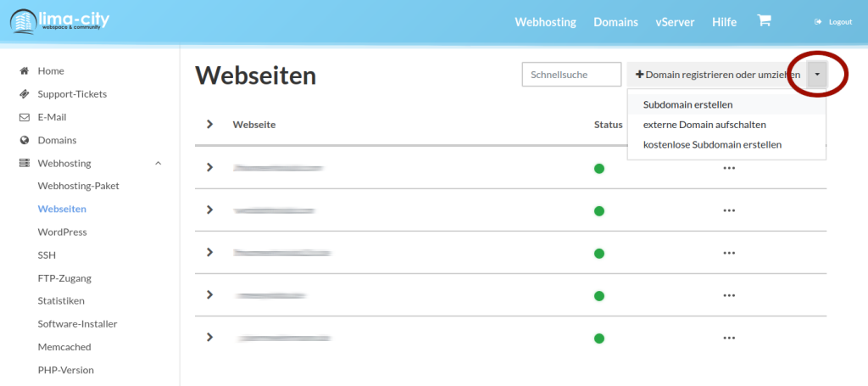Click the shopping cart icon
This screenshot has width=868, height=386.
pos(764,21)
